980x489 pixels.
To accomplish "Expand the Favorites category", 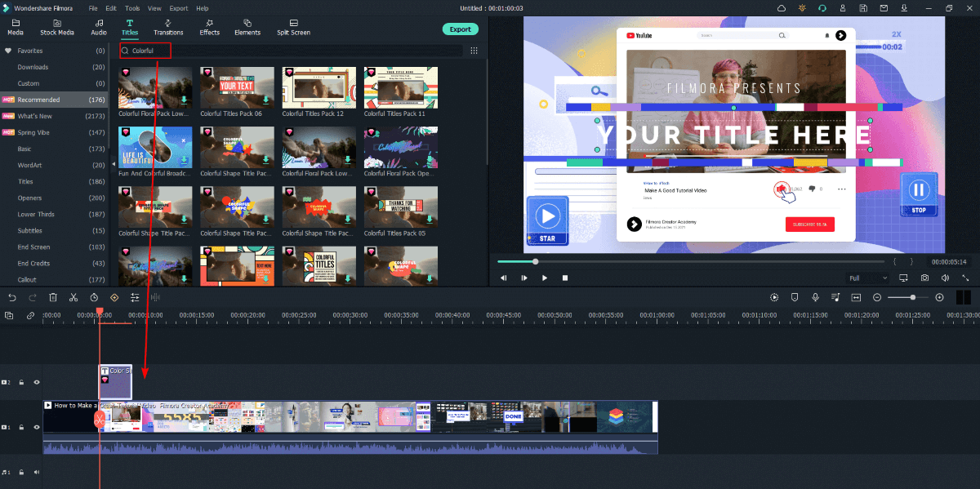I will click(x=53, y=51).
